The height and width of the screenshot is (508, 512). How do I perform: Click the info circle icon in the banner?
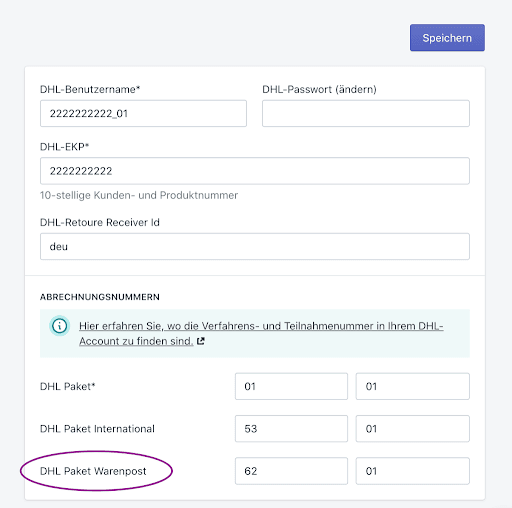coord(60,326)
